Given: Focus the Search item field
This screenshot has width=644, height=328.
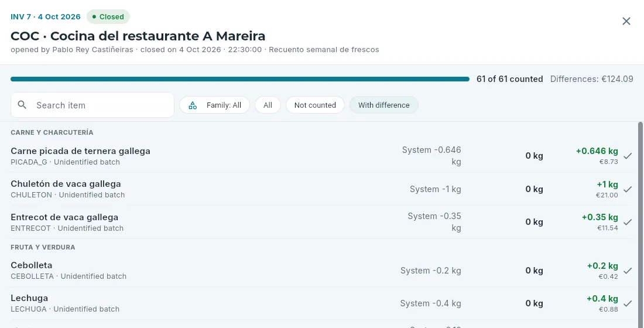Looking at the screenshot, I should (93, 105).
